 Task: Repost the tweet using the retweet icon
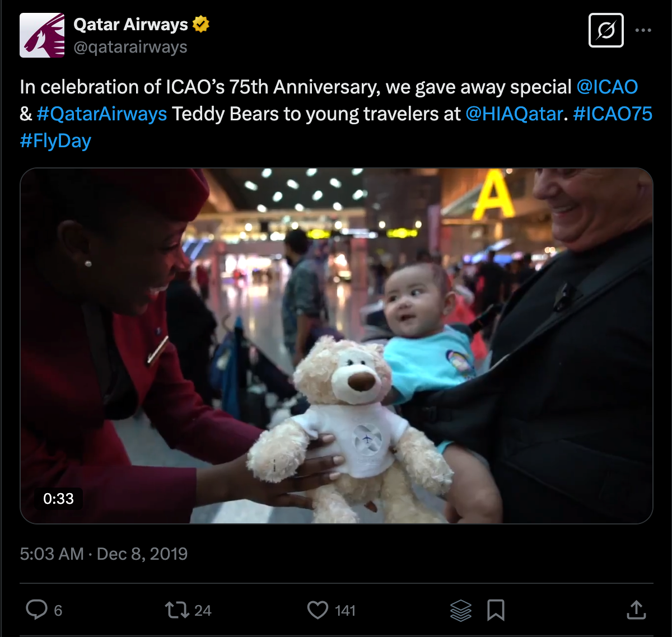point(177,610)
